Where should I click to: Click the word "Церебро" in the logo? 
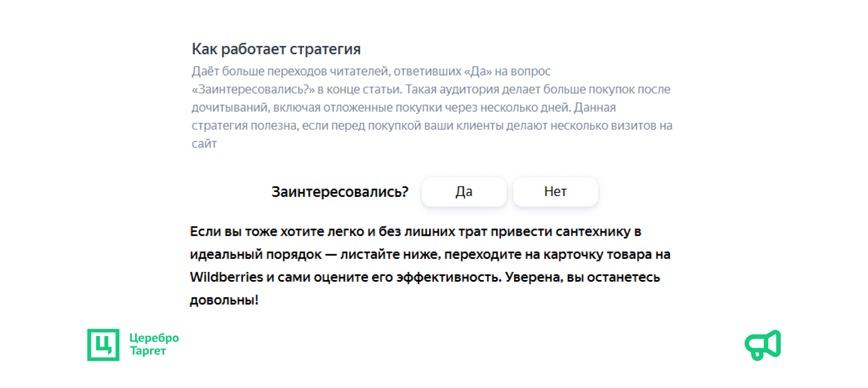coord(154,338)
